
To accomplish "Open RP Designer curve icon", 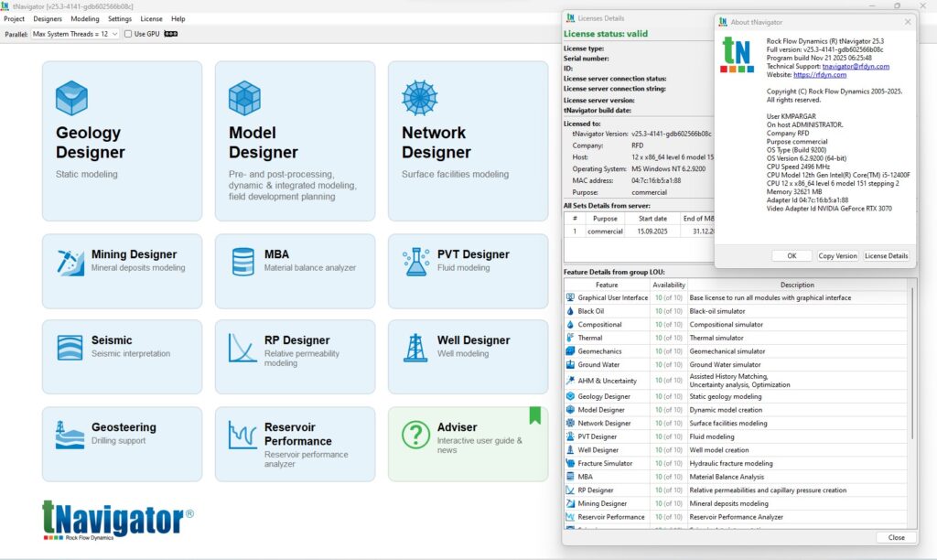I will (x=243, y=347).
